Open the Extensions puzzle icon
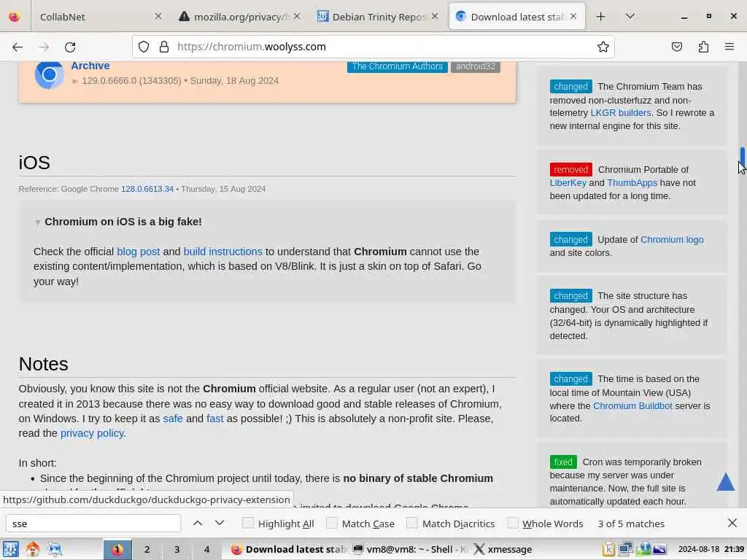This screenshot has height=560, width=747. [x=703, y=47]
